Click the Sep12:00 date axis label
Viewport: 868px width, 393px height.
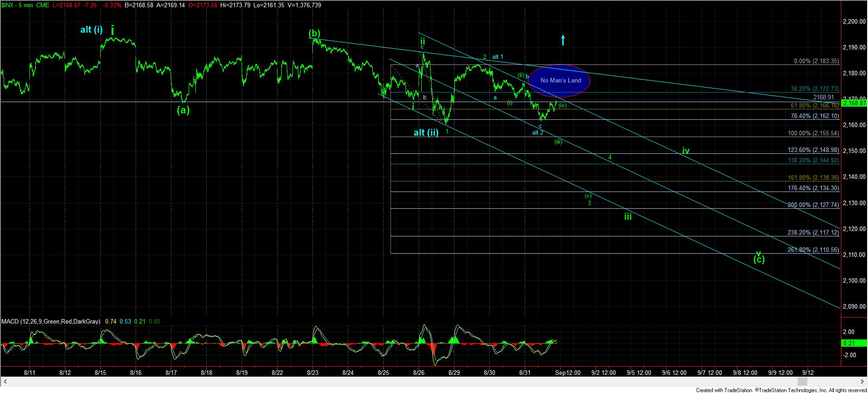(567, 373)
